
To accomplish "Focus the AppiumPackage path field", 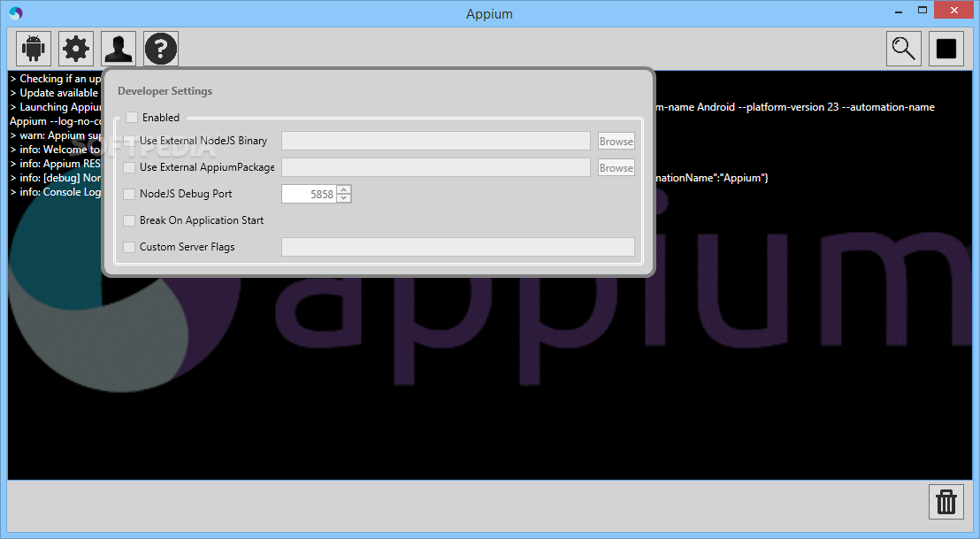I will pyautogui.click(x=436, y=167).
